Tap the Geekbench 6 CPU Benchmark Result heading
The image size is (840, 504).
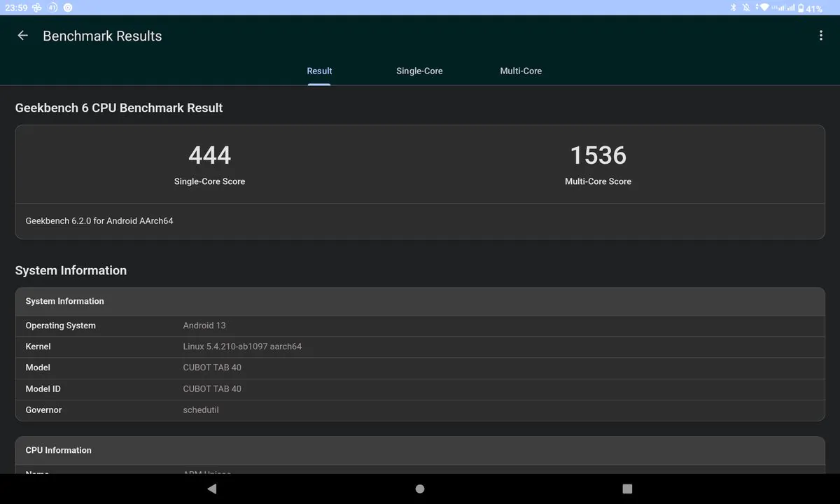(x=119, y=108)
